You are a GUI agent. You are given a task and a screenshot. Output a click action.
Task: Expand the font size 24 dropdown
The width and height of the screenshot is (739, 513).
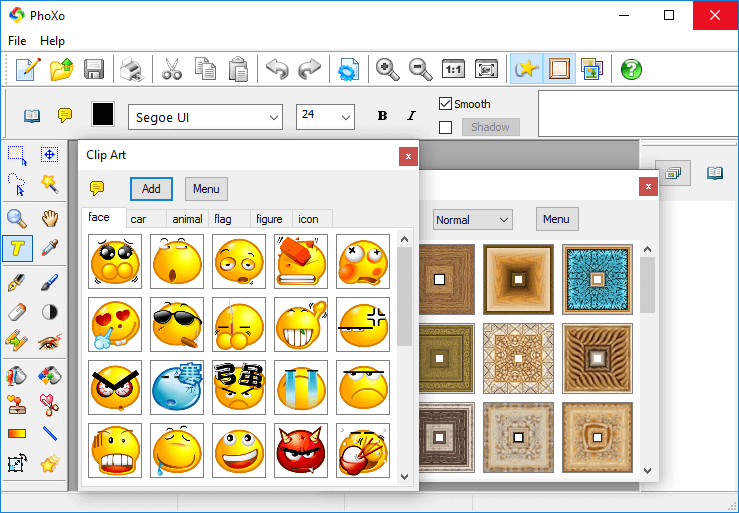coord(325,117)
